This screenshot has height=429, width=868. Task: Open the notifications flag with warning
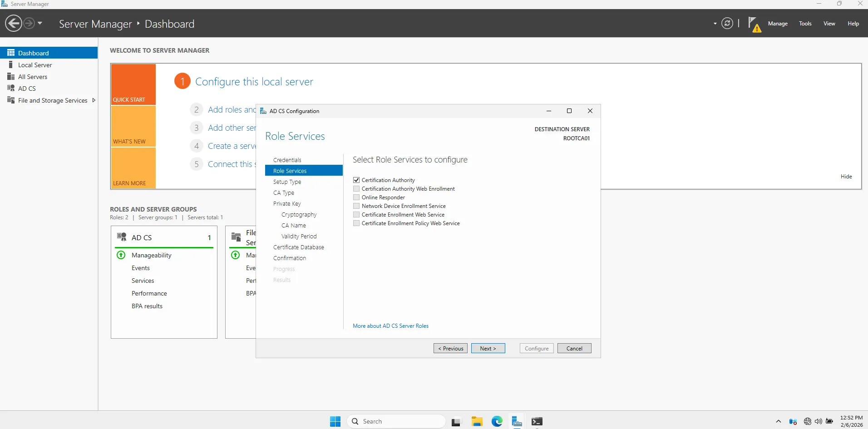754,24
